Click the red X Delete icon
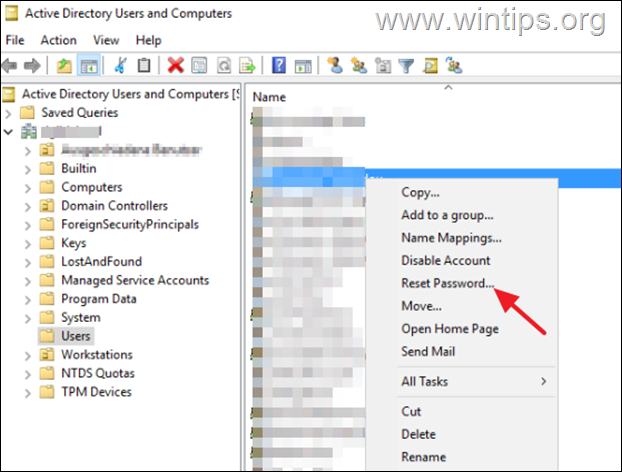The width and height of the screenshot is (622, 472). click(175, 65)
